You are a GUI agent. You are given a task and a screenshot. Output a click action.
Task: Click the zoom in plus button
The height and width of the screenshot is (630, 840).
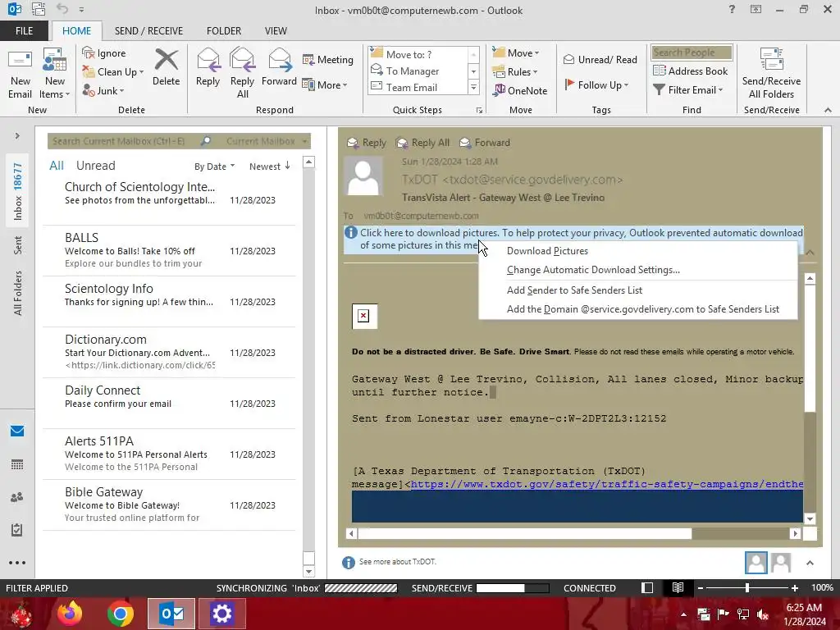(794, 587)
